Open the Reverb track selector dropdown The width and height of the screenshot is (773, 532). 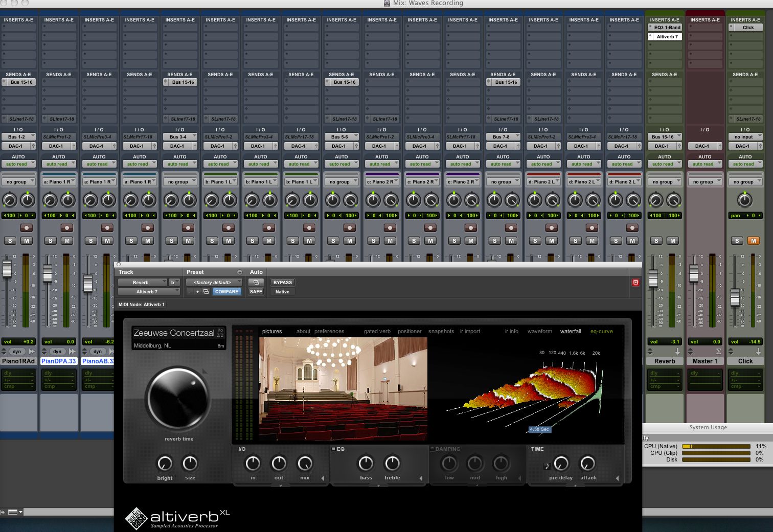point(143,282)
